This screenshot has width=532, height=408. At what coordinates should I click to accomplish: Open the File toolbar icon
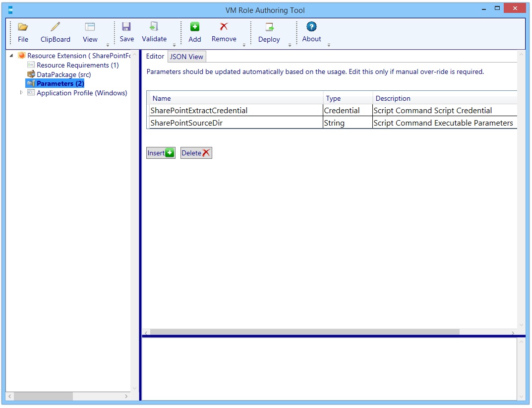(23, 31)
